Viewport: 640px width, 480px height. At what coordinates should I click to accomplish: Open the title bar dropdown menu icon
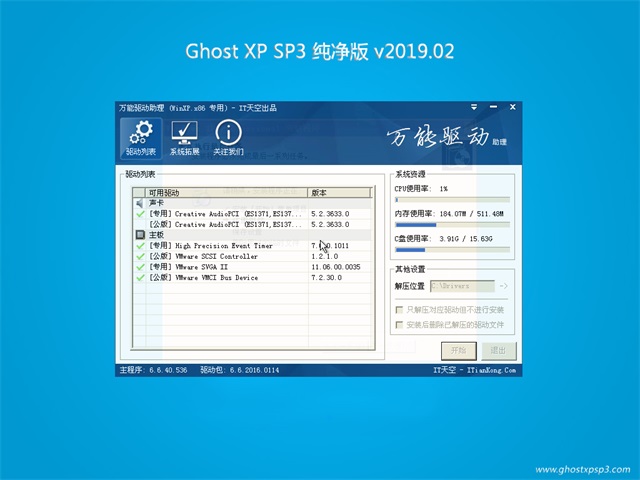474,107
